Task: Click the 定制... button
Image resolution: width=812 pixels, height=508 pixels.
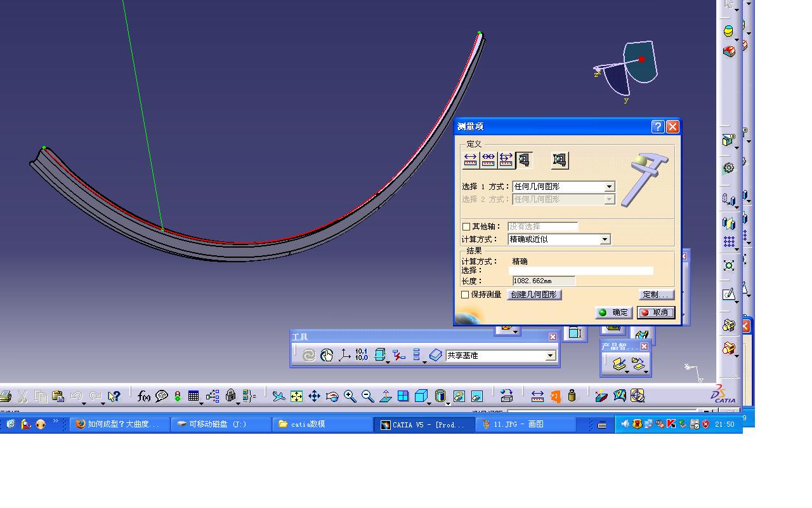Action: point(656,295)
